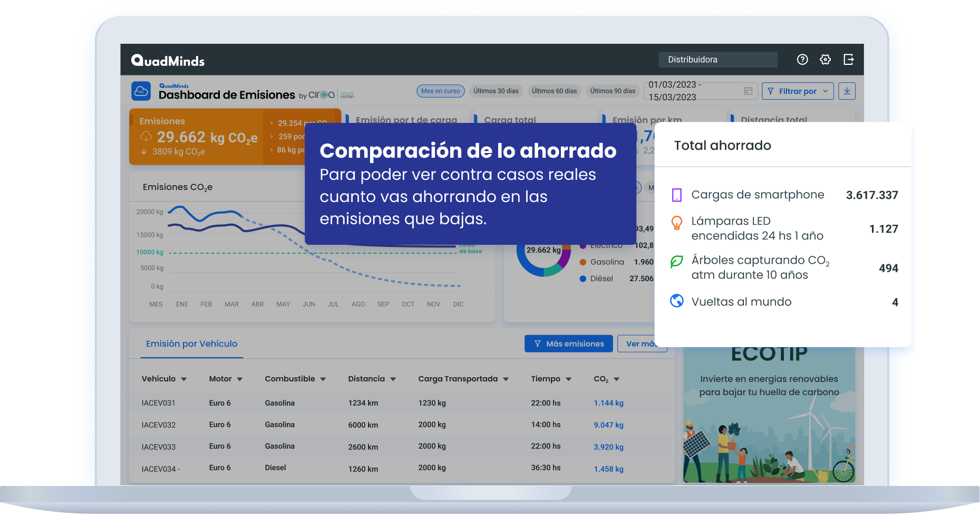Select the 'Mes en curso' period filter
980x517 pixels.
click(440, 91)
